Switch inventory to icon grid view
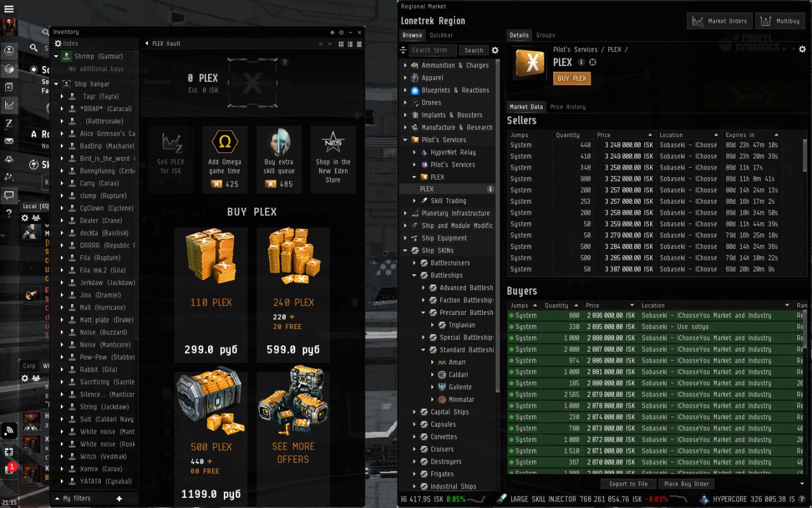This screenshot has width=812, height=508. tap(341, 44)
